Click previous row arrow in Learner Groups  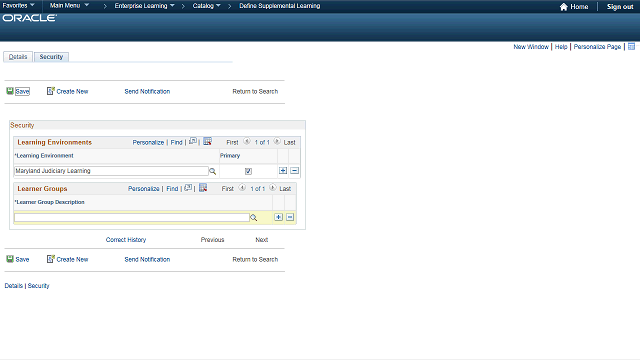pyautogui.click(x=242, y=188)
